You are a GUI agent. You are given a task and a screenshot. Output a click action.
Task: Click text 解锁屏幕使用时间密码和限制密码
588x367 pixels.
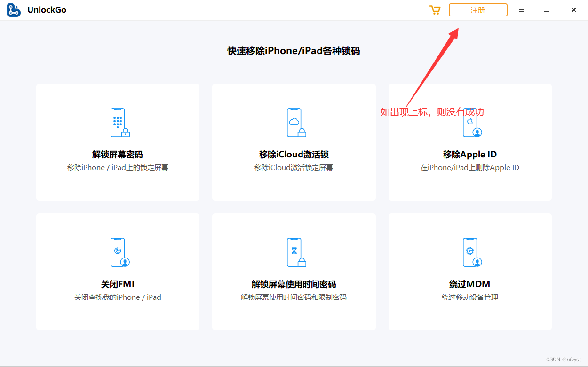[294, 297]
